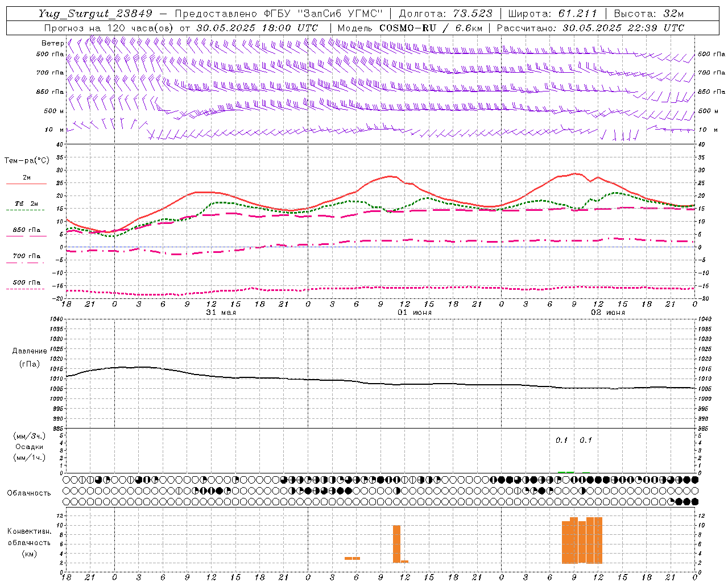Click the Конвективн. облачность label
The width and height of the screenshot is (728, 582).
(x=29, y=537)
